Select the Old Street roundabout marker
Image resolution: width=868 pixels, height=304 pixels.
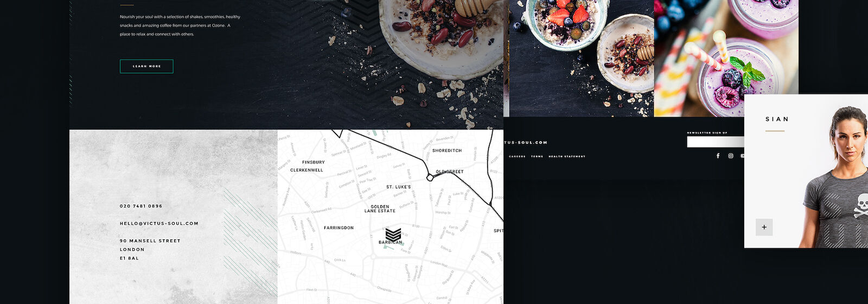click(430, 177)
